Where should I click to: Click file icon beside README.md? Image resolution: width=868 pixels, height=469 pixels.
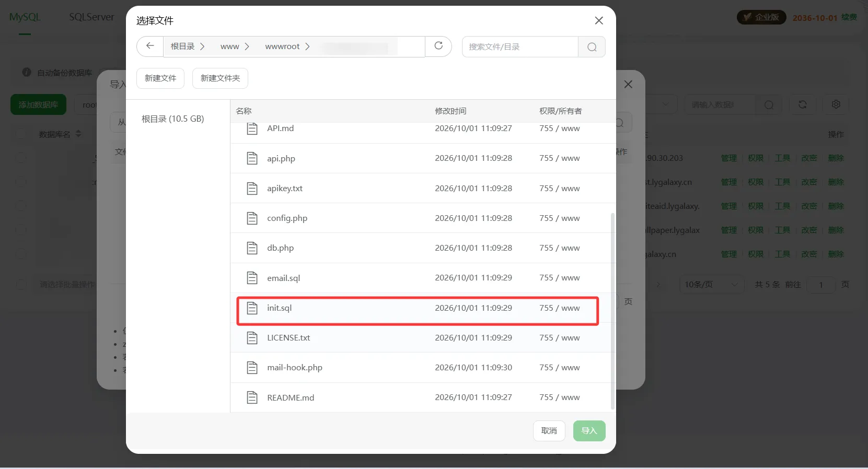coord(252,397)
